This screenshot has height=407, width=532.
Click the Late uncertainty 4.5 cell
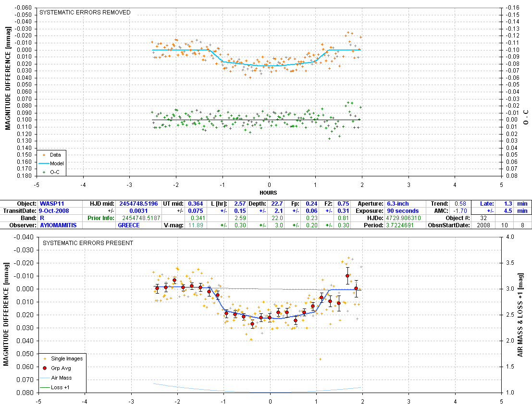click(x=508, y=210)
